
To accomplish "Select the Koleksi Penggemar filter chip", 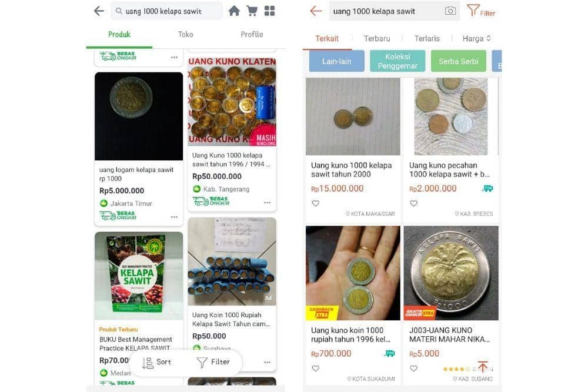I will (397, 61).
